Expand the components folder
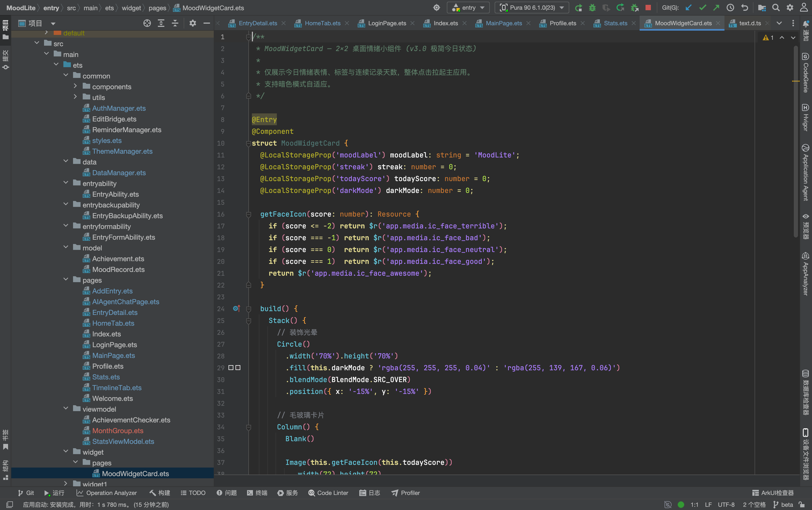812x510 pixels. [75, 86]
